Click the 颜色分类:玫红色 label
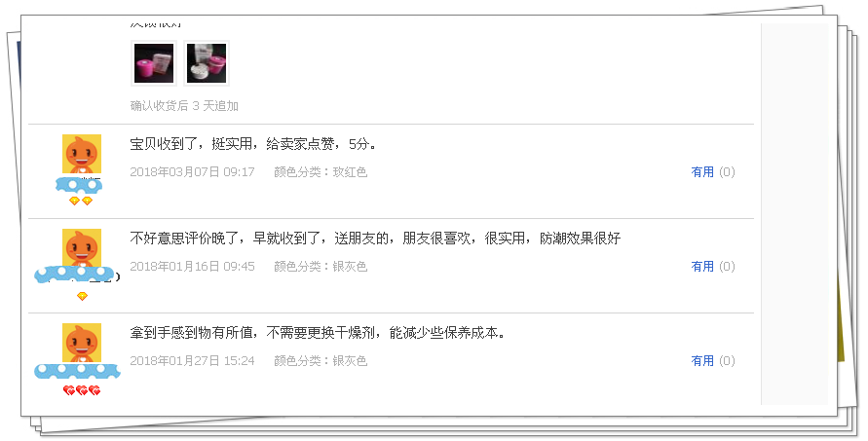Image resolution: width=868 pixels, height=441 pixels. pyautogui.click(x=321, y=172)
